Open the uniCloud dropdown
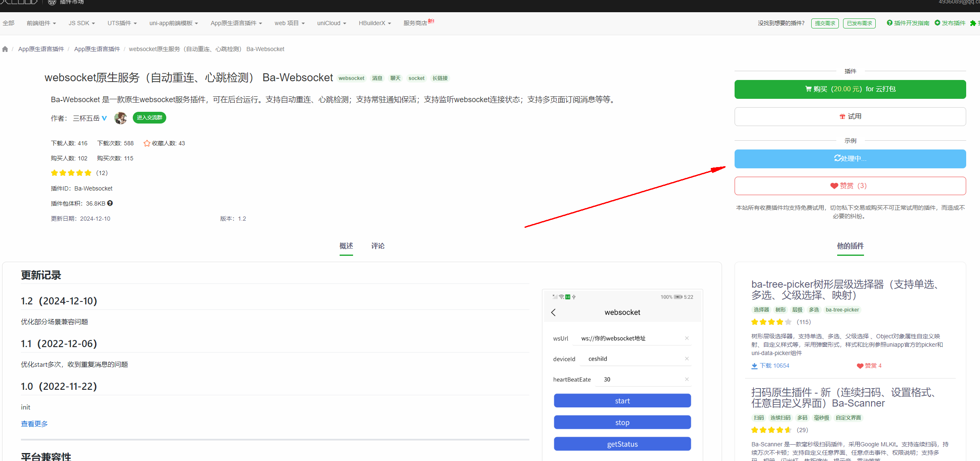 click(331, 23)
